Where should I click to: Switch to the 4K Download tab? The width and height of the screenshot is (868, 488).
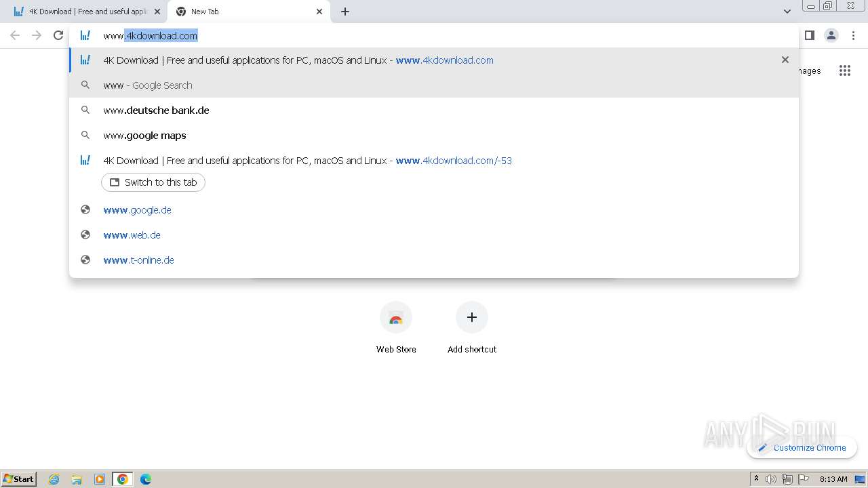[x=86, y=12]
